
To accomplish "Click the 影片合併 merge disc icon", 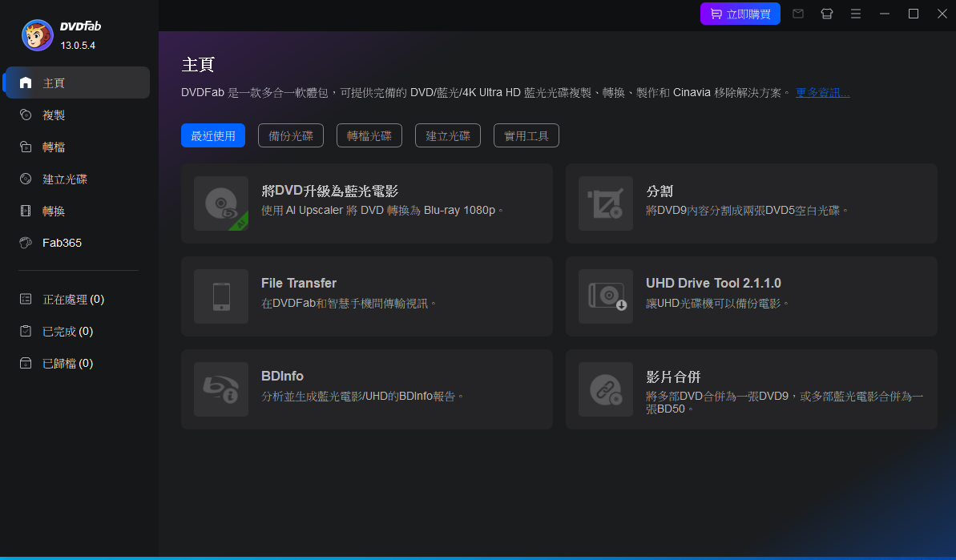I will [606, 389].
